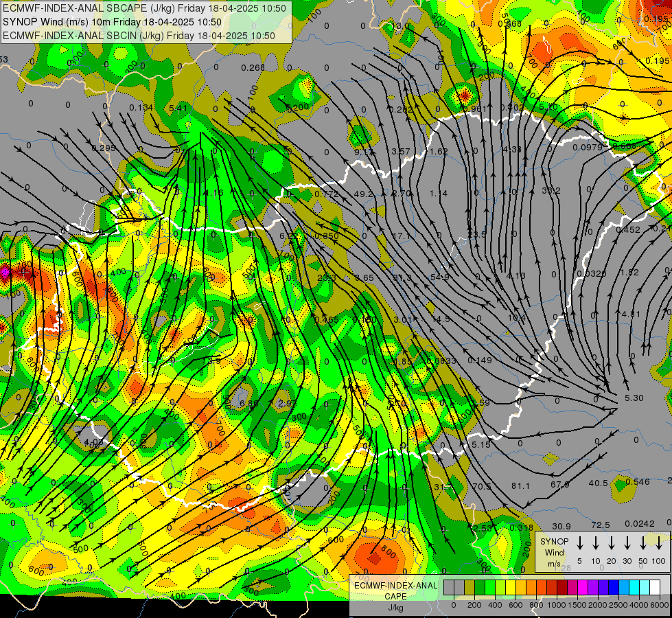
Task: Select the pale cyan swatch before 6000
Action: click(644, 587)
